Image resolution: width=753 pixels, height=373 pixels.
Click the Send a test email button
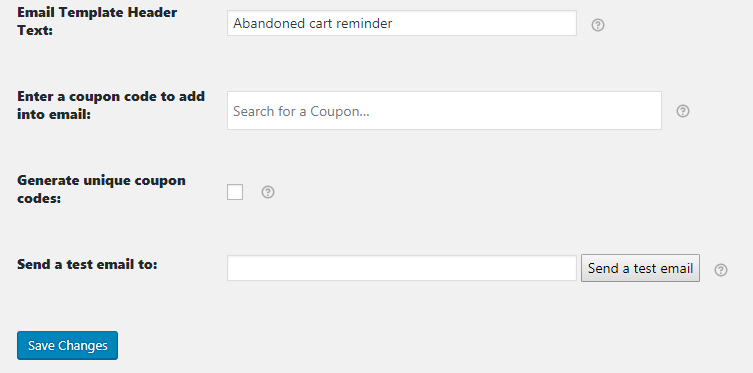click(640, 268)
